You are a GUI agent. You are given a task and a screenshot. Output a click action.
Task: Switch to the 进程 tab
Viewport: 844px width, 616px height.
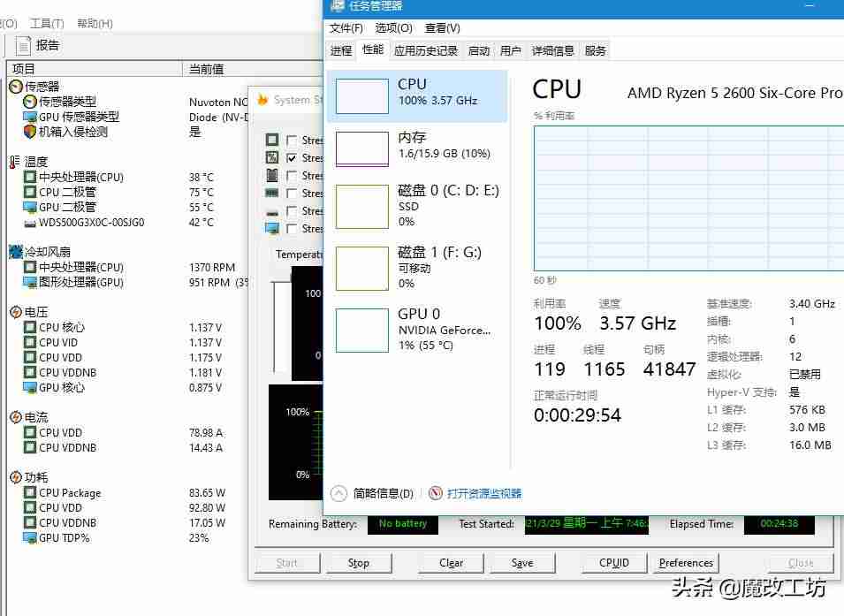point(341,50)
